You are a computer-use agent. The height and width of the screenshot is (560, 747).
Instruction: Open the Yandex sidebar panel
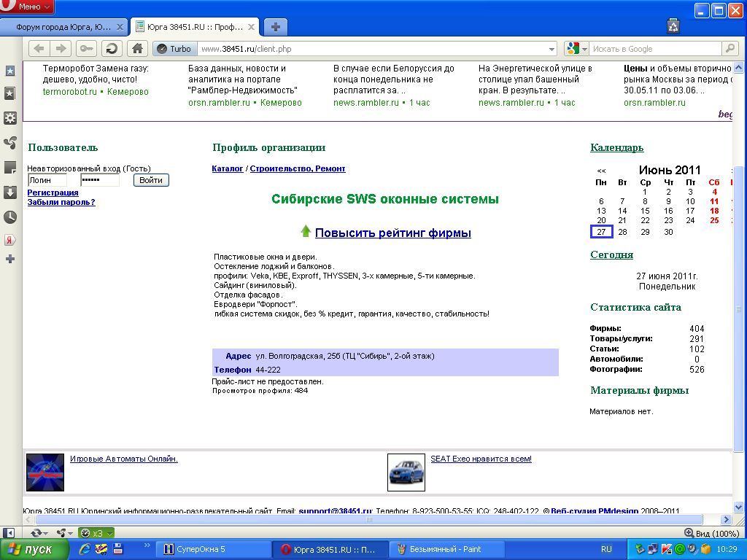pyautogui.click(x=10, y=240)
